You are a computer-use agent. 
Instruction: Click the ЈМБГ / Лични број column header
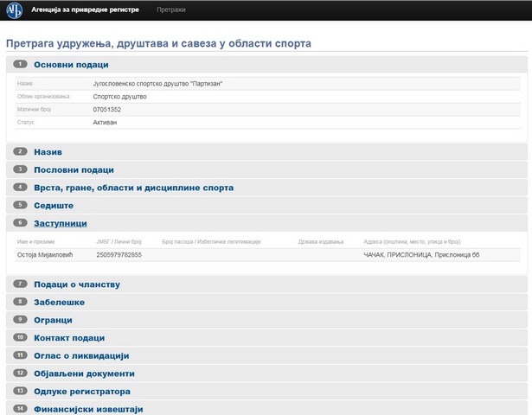pyautogui.click(x=119, y=242)
